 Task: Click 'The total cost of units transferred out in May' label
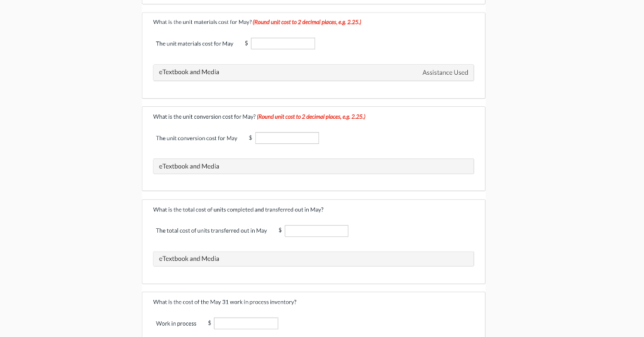[211, 231]
